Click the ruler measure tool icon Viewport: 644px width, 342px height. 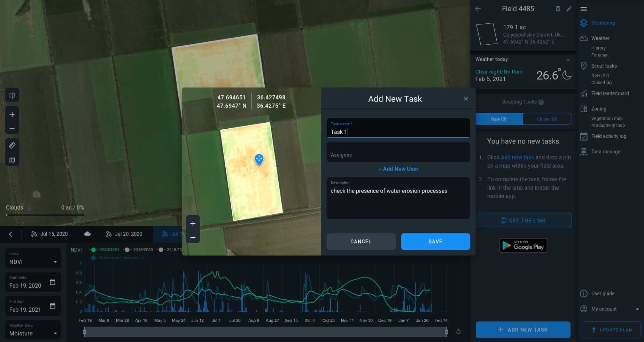click(12, 145)
